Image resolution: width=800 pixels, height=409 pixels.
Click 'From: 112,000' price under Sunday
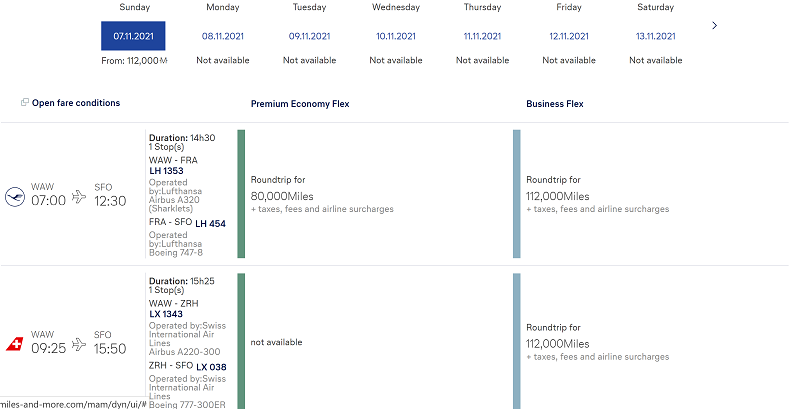coord(134,61)
